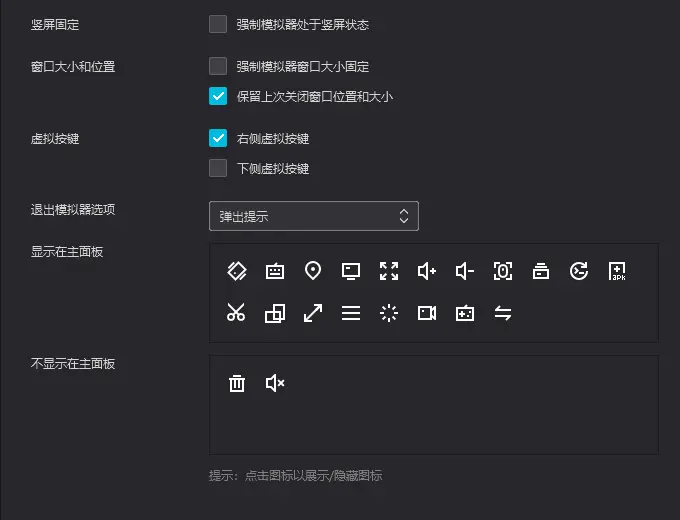The image size is (680, 520).
Task: Click the overlapping windows multi-instance icon
Action: [x=275, y=313]
